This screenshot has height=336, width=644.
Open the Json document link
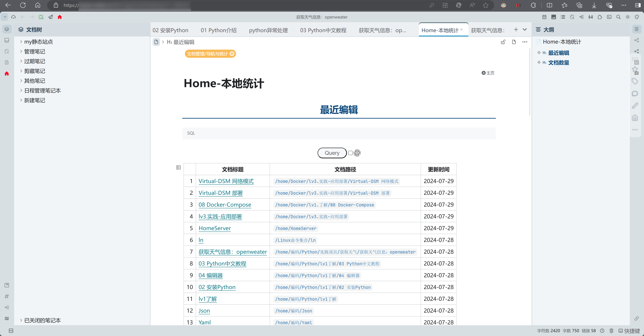204,311
